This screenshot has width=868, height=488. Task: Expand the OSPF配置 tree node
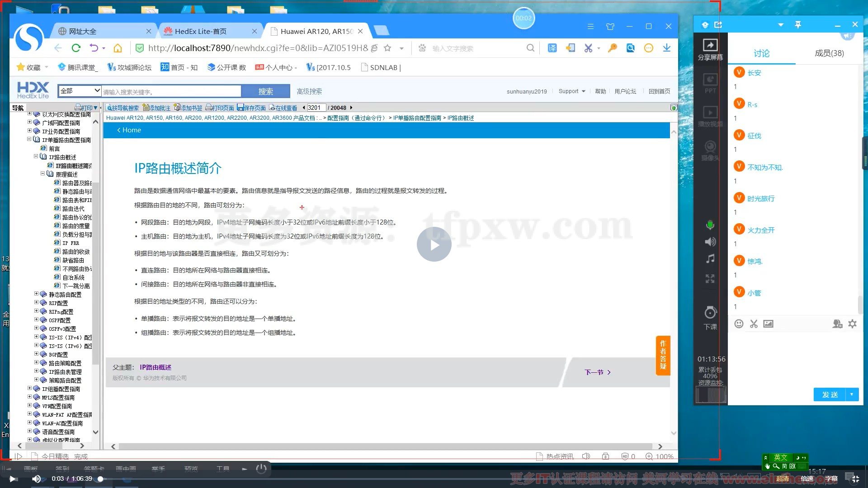[x=36, y=320]
